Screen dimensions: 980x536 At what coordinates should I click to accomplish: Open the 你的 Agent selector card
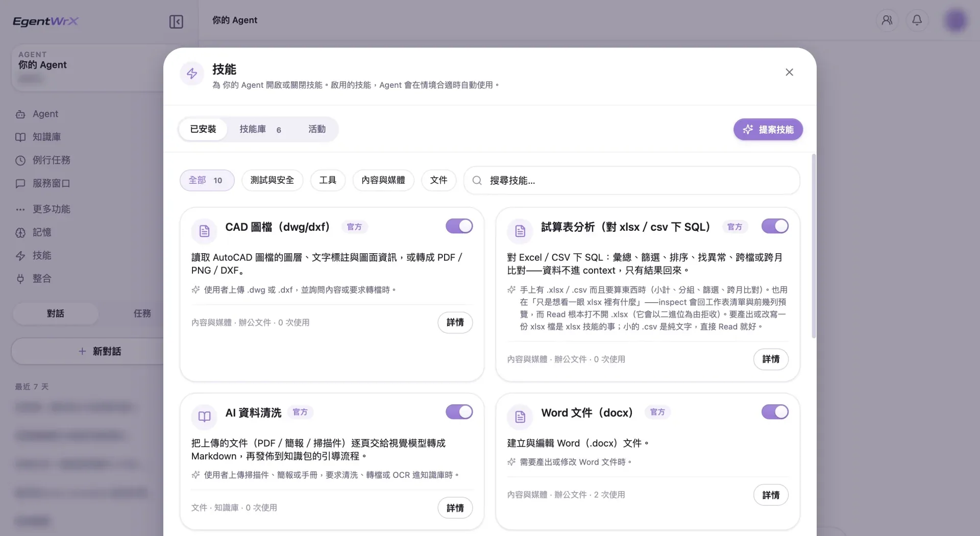[88, 68]
